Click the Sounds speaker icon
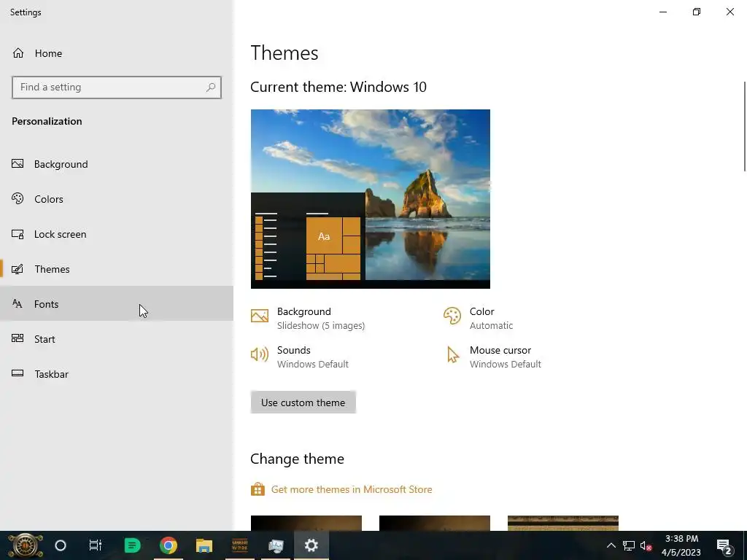The image size is (747, 560). [x=260, y=354]
